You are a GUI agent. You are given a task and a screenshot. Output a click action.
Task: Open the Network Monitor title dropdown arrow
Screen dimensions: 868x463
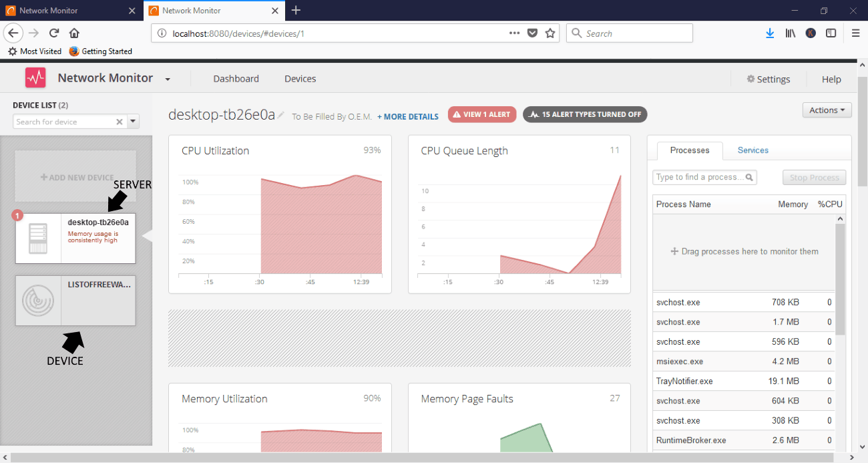tap(168, 80)
